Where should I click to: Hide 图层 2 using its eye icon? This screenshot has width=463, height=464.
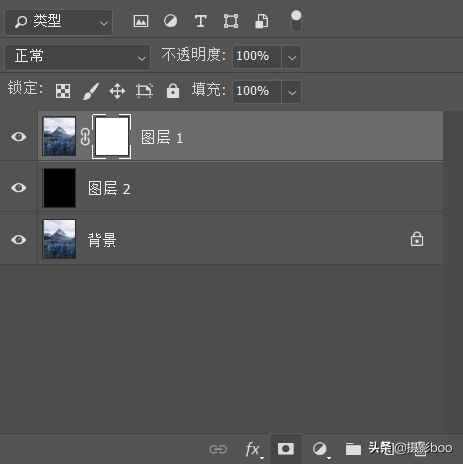pyautogui.click(x=19, y=188)
